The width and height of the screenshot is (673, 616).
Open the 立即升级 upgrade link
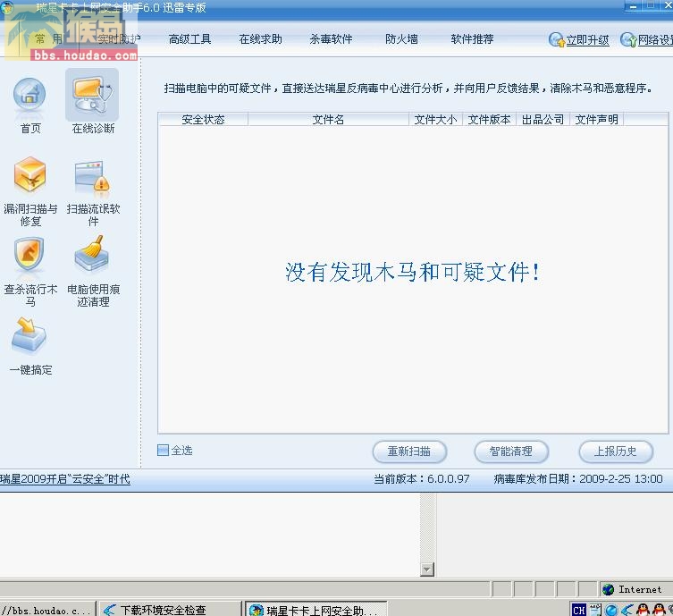(587, 40)
